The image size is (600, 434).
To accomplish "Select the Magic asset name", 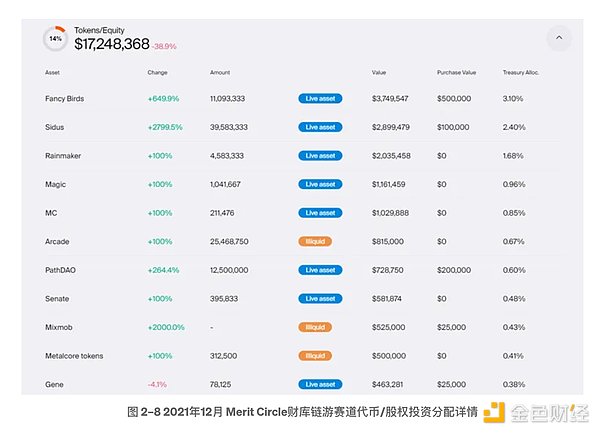I will click(x=56, y=184).
